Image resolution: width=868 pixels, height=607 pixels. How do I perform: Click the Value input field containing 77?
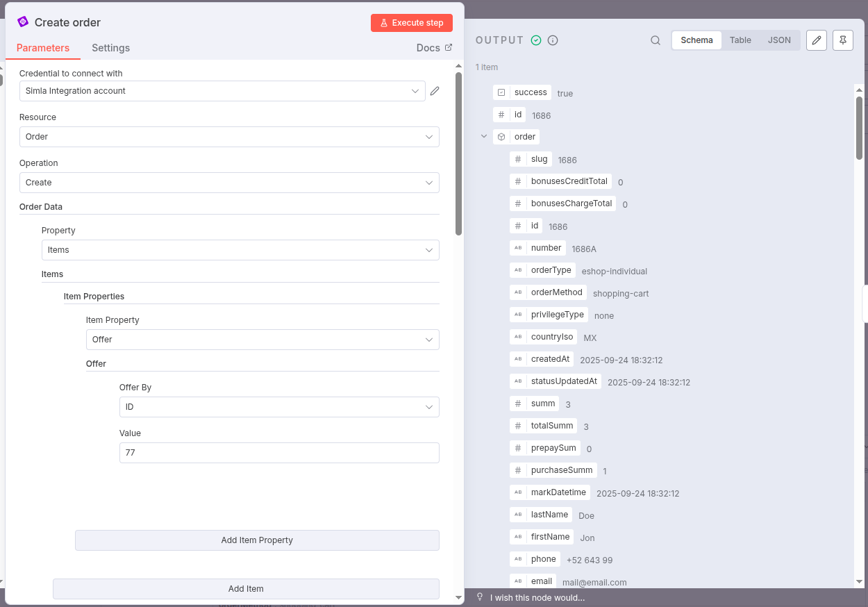pos(279,453)
